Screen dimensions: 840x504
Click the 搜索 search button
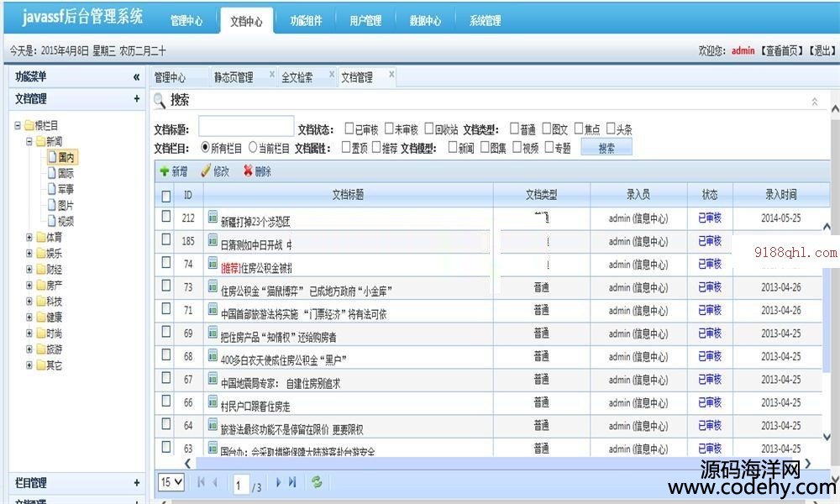tap(606, 148)
